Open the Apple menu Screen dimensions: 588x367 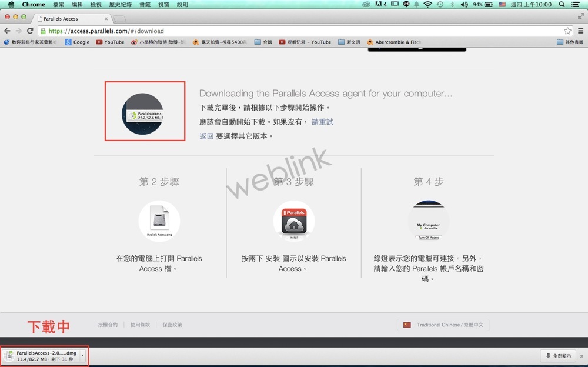coord(11,5)
